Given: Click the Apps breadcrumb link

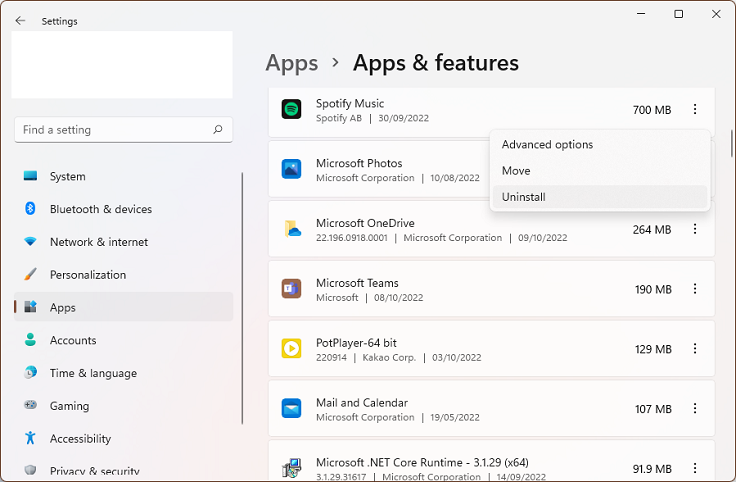Looking at the screenshot, I should coord(292,63).
